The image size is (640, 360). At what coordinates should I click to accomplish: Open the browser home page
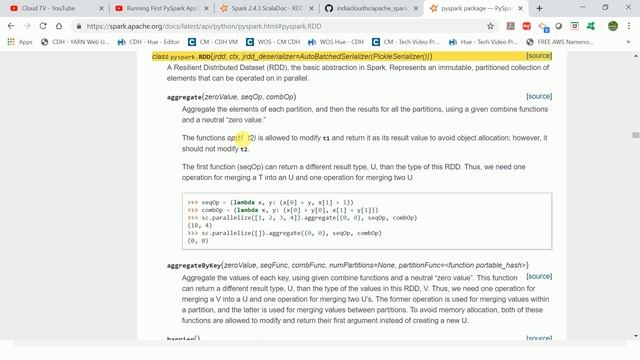click(59, 26)
